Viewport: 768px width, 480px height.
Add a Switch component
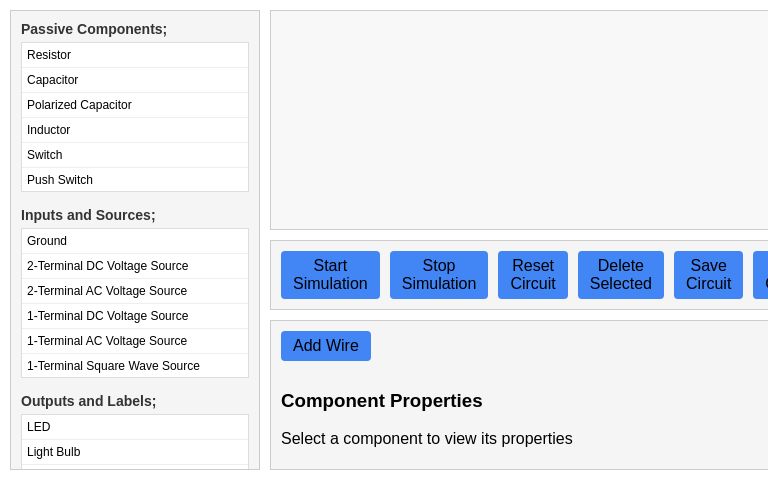pos(135,155)
